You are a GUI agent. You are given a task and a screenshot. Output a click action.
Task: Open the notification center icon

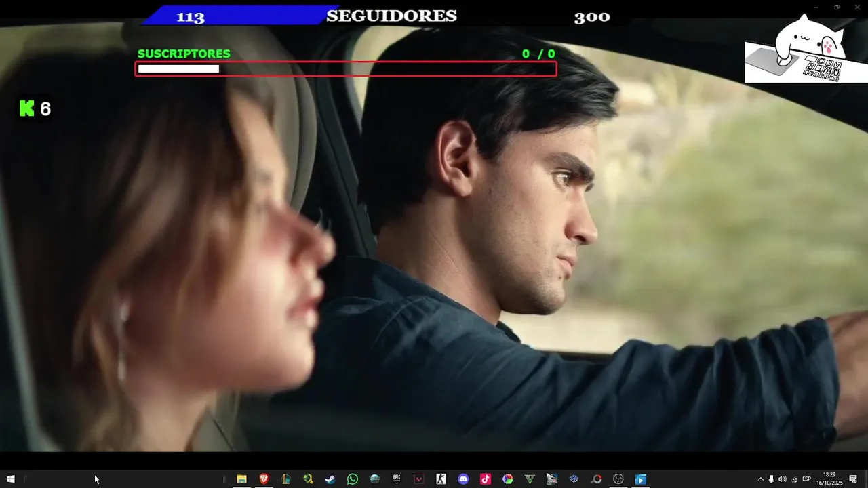click(853, 479)
